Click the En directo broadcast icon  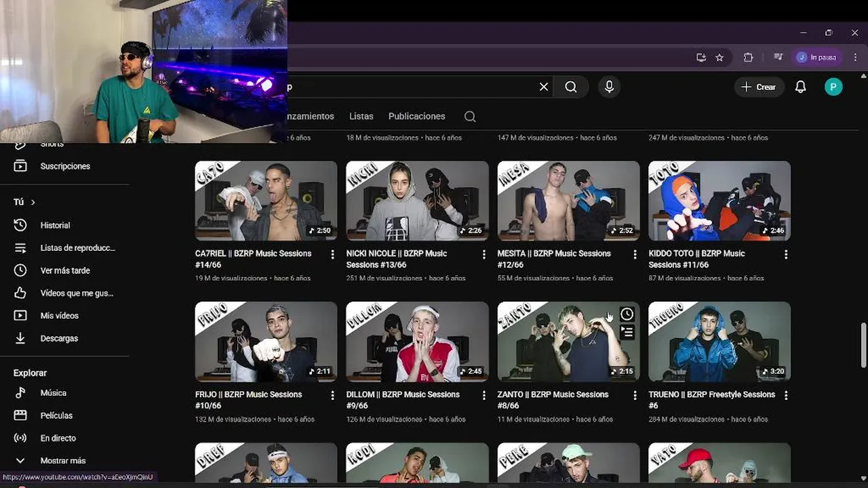(x=20, y=439)
